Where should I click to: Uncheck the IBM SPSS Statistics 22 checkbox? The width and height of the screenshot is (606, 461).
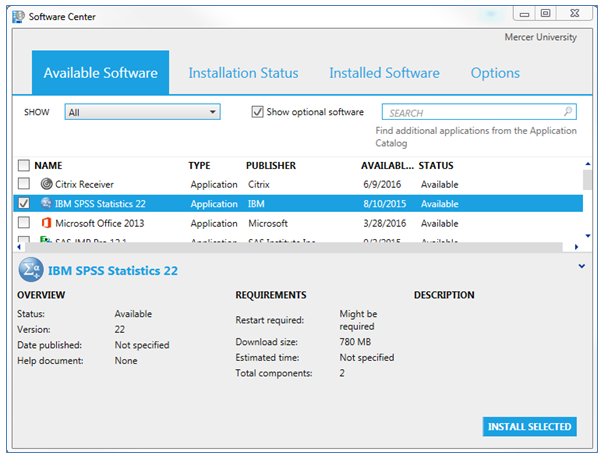coord(24,203)
